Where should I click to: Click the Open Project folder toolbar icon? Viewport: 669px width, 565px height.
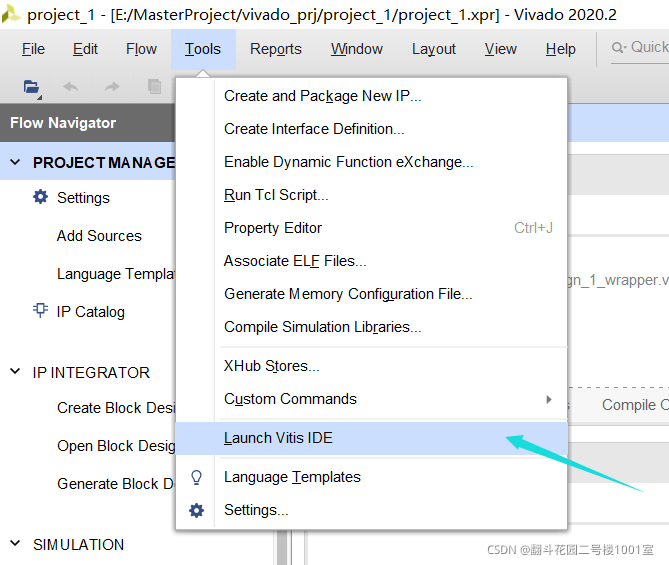(32, 87)
